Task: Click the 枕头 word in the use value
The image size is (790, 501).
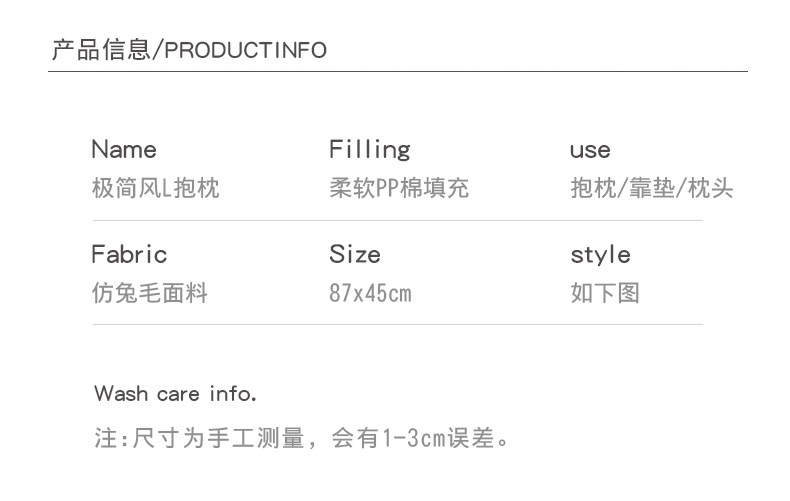Action: 711,188
